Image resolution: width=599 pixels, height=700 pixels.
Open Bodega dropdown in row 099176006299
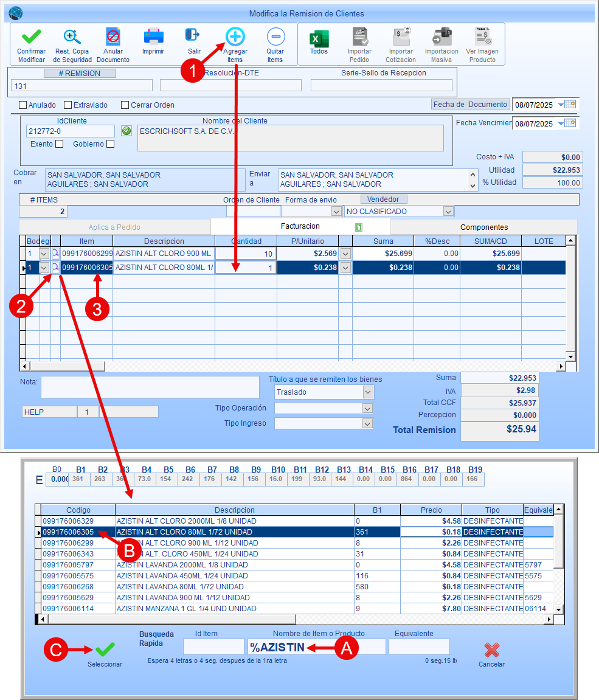click(44, 254)
